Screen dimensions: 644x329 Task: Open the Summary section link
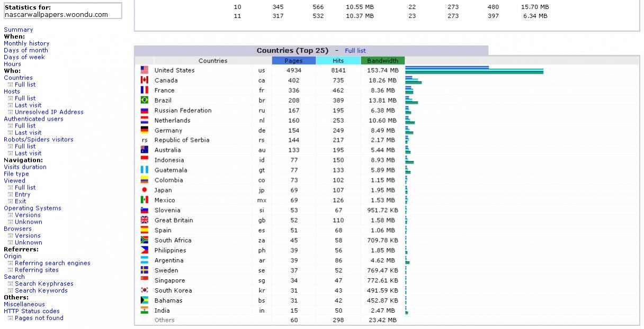18,30
